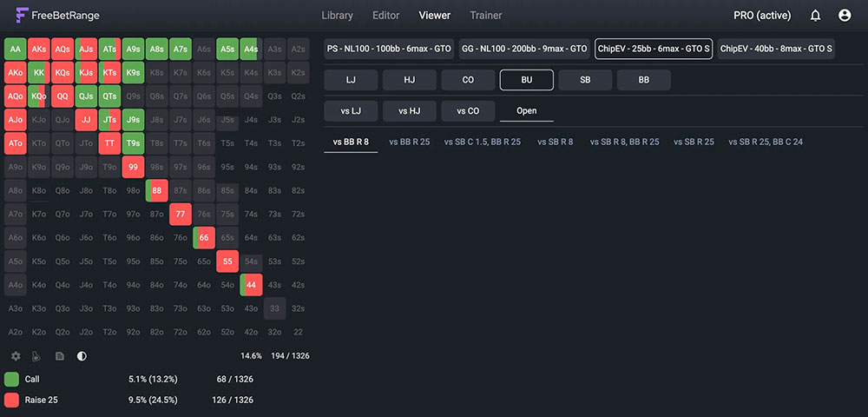Select ChipEV - 25bb - 6max range
The image size is (868, 417).
[654, 49]
